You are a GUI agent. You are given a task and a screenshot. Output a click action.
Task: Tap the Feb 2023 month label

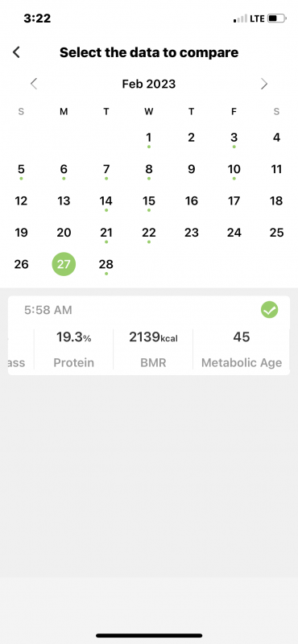[149, 85]
